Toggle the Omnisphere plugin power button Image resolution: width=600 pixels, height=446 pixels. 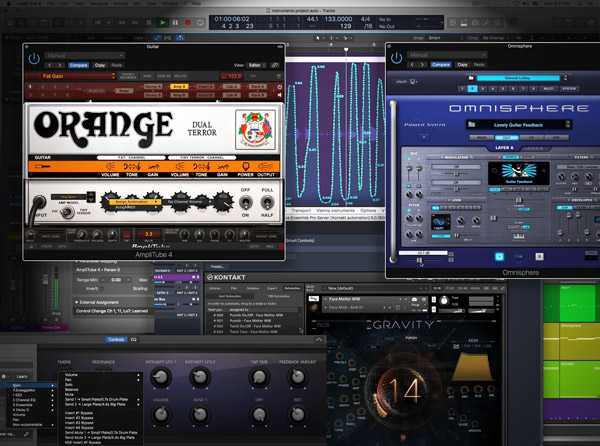click(396, 58)
